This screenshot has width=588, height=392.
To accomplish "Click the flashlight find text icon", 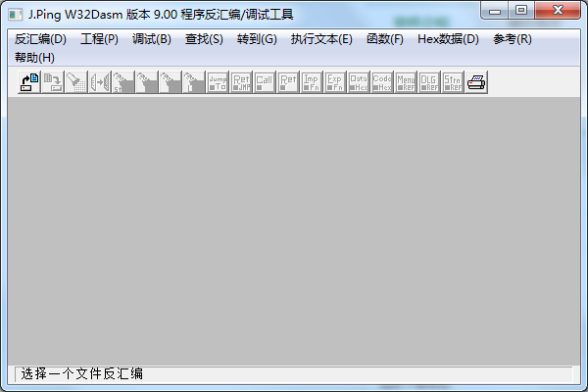I will coord(76,81).
